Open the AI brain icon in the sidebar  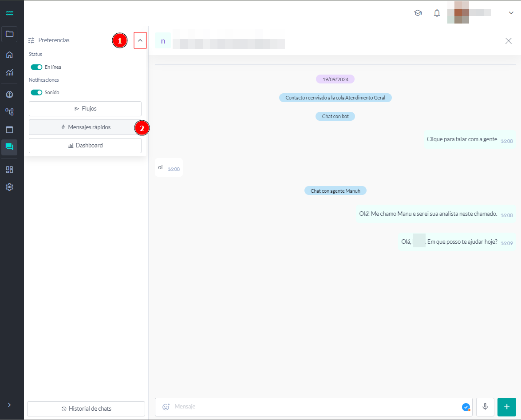[x=9, y=95]
